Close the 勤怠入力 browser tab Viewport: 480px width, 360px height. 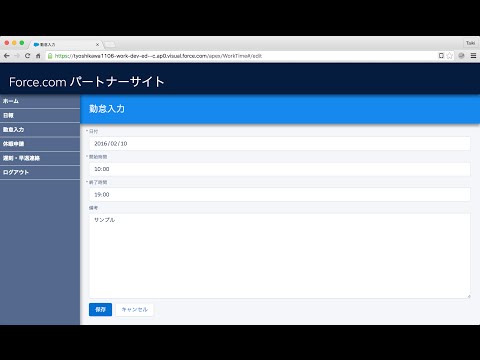point(97,44)
